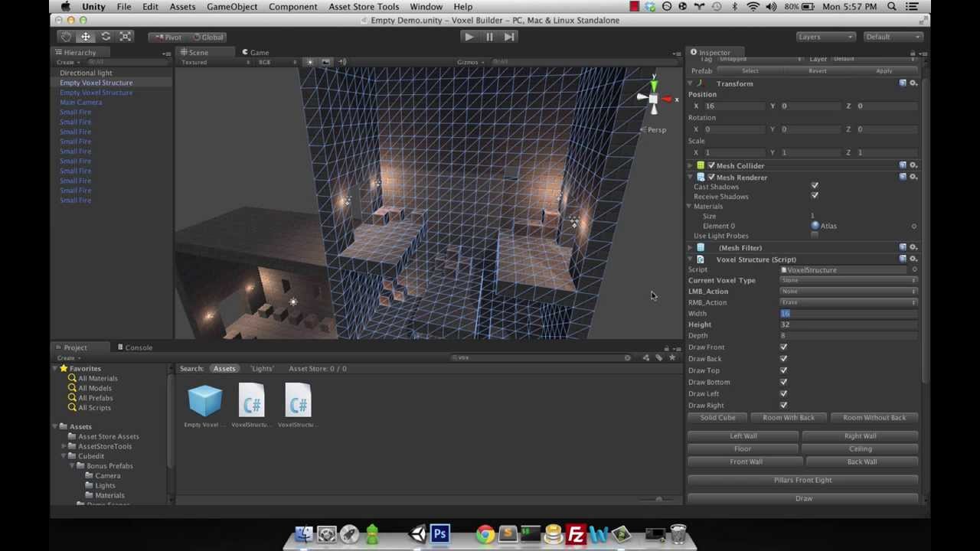Viewport: 980px width, 551px height.
Task: Open Google Chrome from the Dock
Action: click(x=485, y=533)
